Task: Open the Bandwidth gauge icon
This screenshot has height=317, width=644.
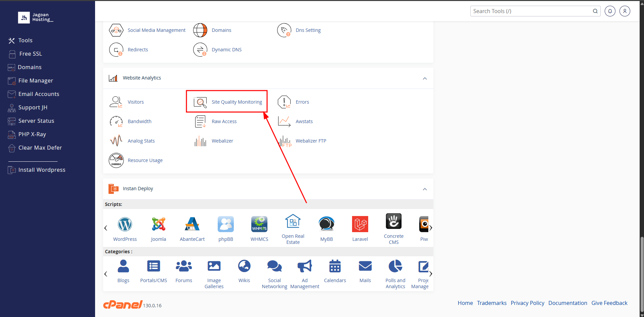Action: 116,121
